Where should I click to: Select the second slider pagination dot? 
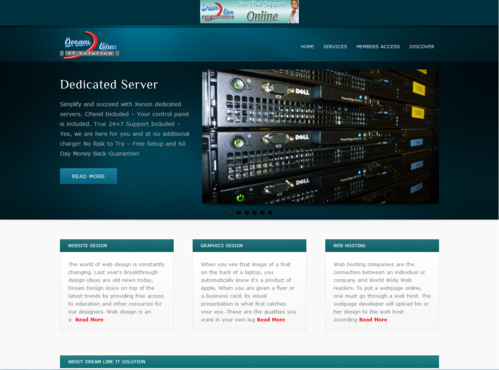click(x=239, y=213)
